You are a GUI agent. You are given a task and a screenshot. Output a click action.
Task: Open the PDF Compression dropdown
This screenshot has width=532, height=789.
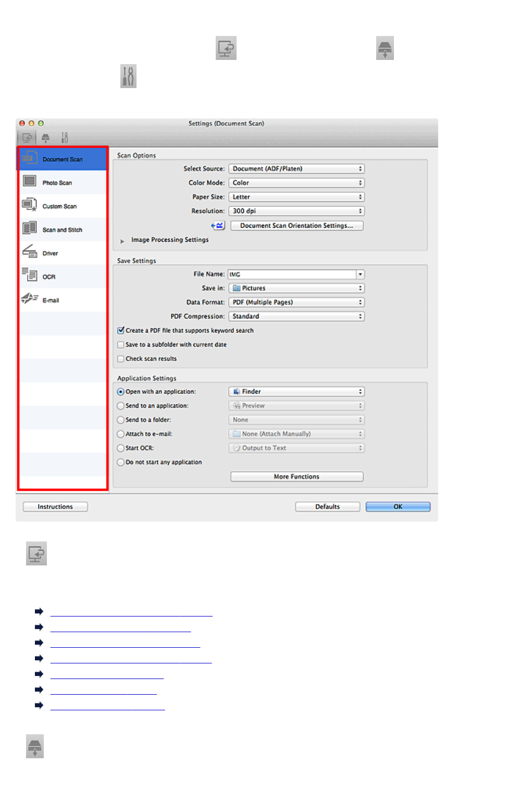296,316
